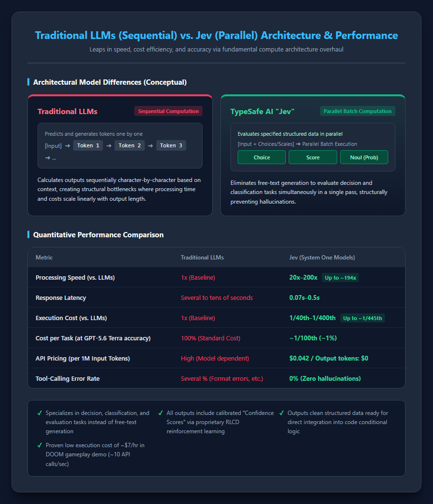433x504 pixels.
Task: Click the red "Traditional LLMs" card title
Action: click(67, 112)
